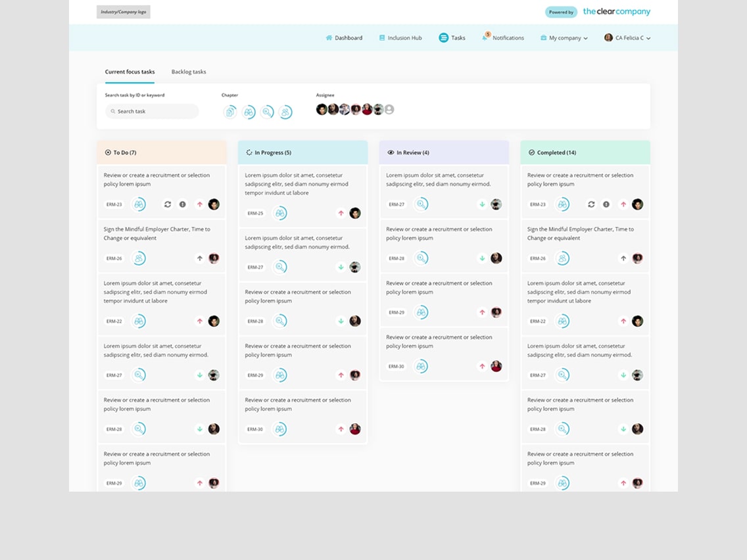
Task: Open the CA Felicia C user menu
Action: (x=627, y=38)
